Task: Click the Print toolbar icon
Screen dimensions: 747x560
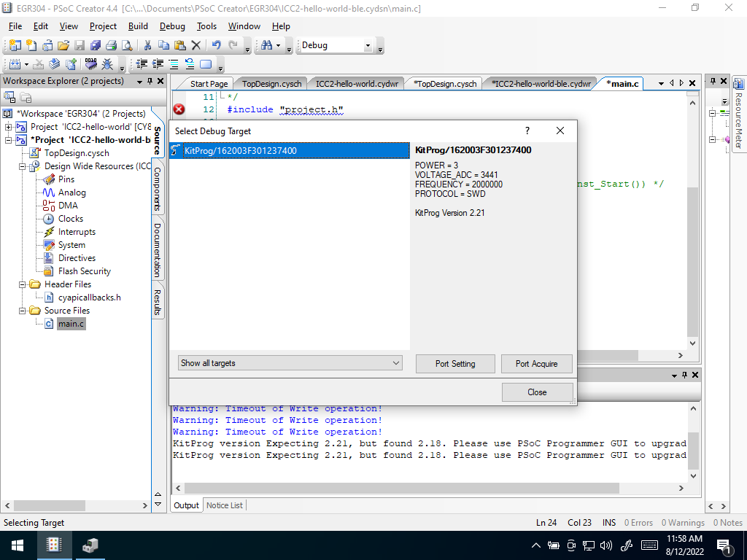Action: 112,45
